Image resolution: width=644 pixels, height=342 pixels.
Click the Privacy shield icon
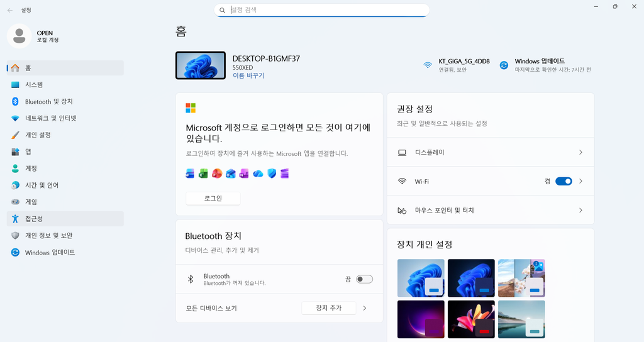coord(15,236)
